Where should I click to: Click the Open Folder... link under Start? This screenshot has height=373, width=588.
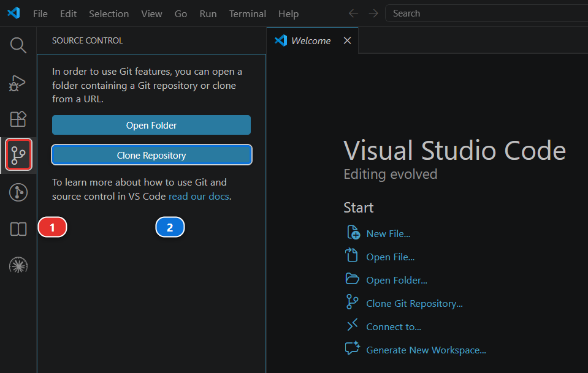[x=397, y=280]
